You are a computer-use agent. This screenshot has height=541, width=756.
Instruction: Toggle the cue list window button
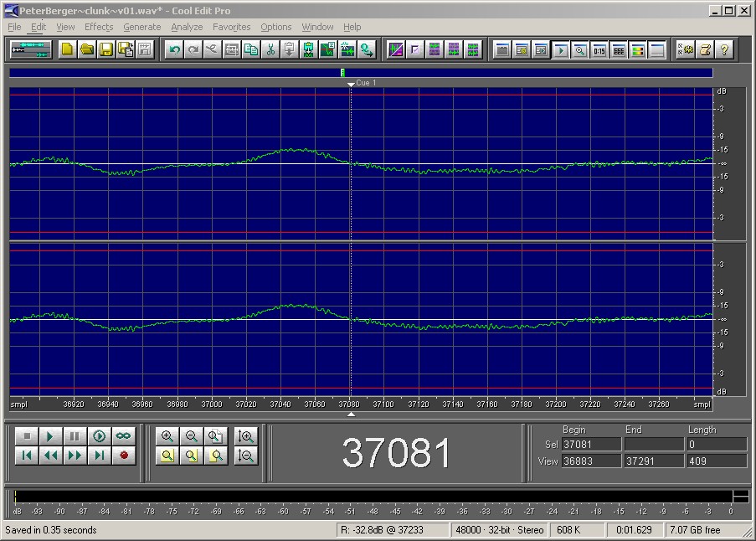tap(522, 49)
